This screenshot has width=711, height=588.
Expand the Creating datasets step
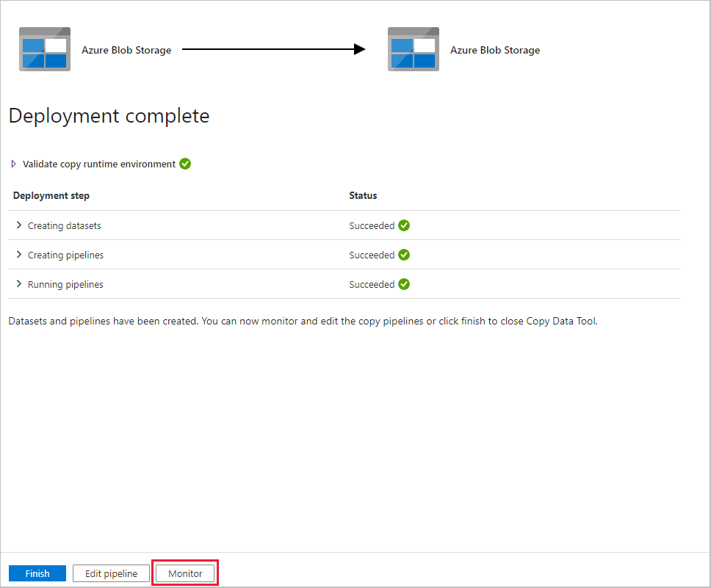coord(18,225)
